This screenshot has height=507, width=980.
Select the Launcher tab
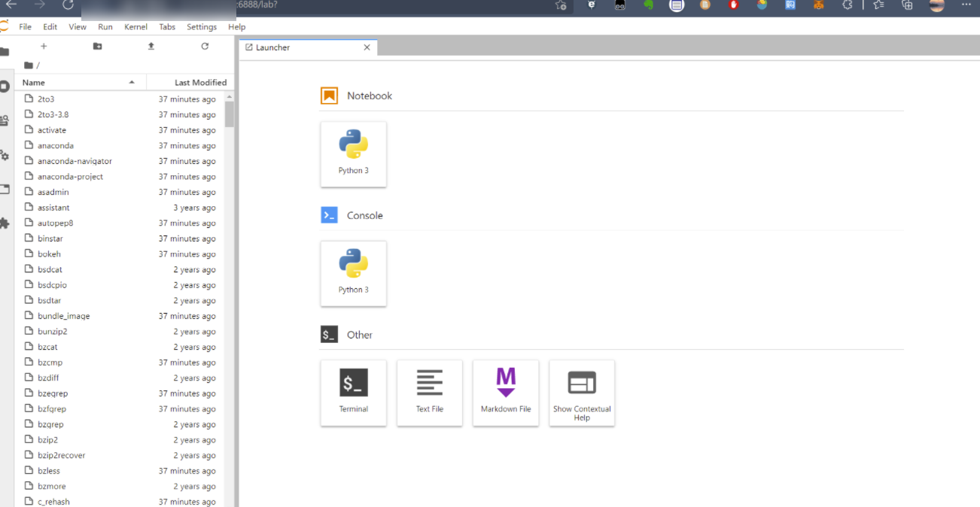point(308,47)
